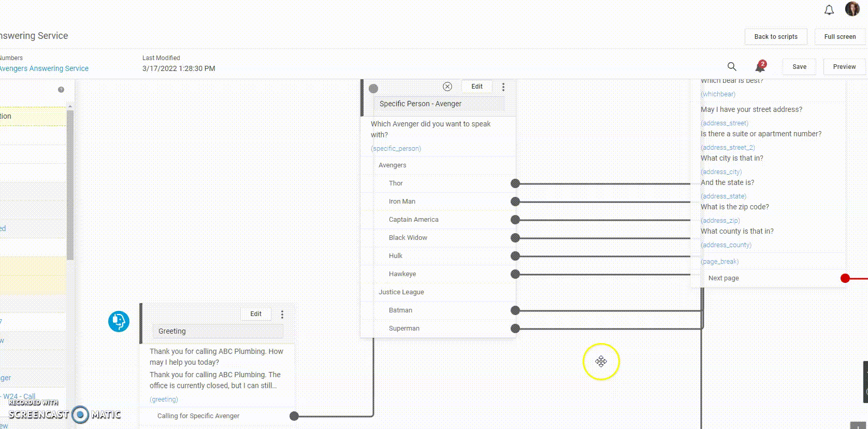Screen dimensions: 868x429
Task: Click the Back to scripts button
Action: (775, 37)
